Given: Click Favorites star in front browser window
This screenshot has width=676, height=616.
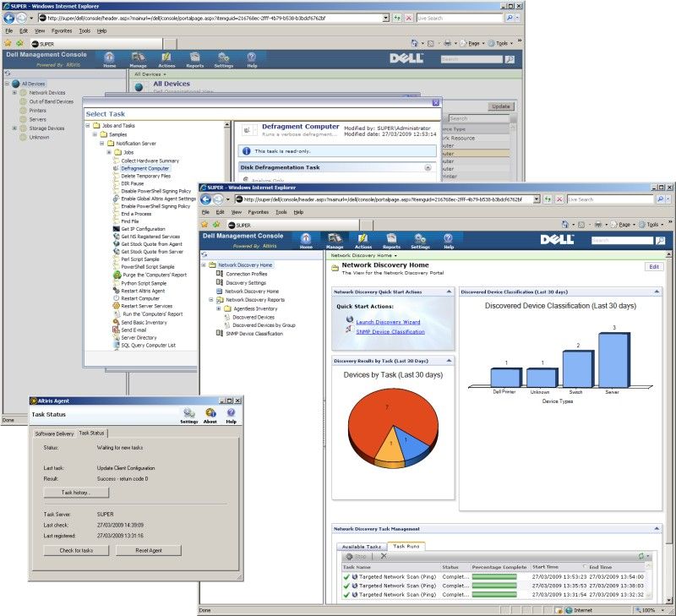Looking at the screenshot, I should coord(204,225).
